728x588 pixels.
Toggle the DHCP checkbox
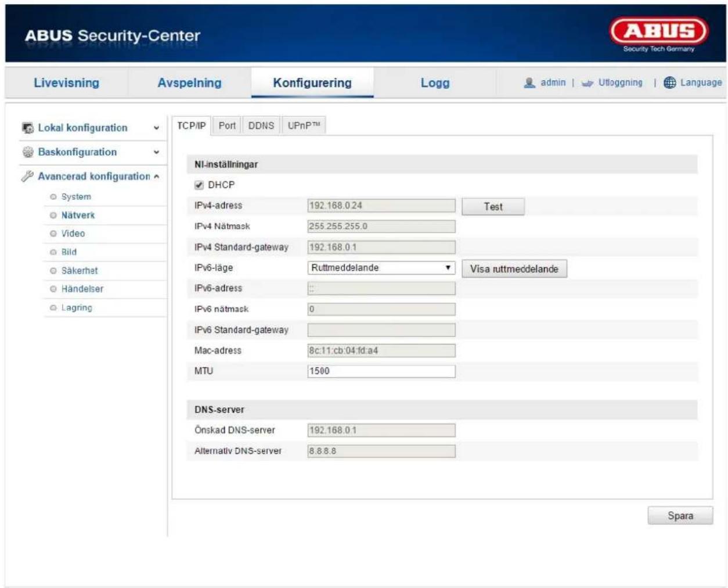pyautogui.click(x=199, y=185)
